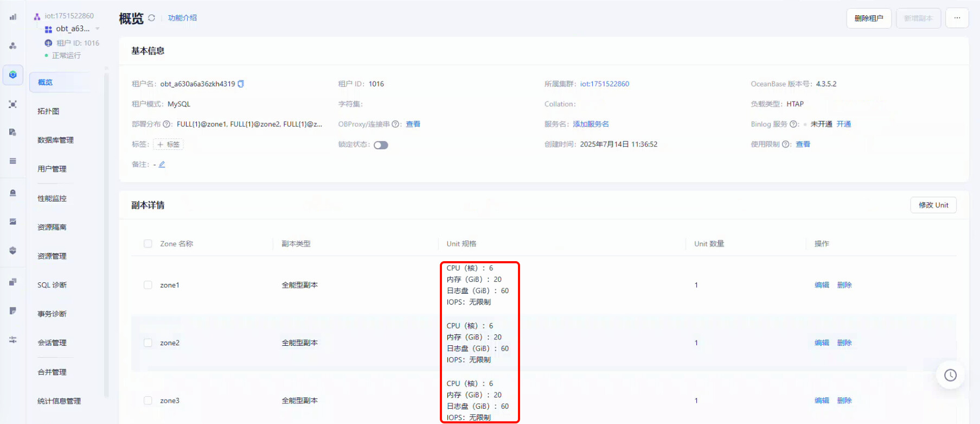Copy the tenant name obt_a630a6a36zkh4319
980x424 pixels.
pyautogui.click(x=241, y=84)
